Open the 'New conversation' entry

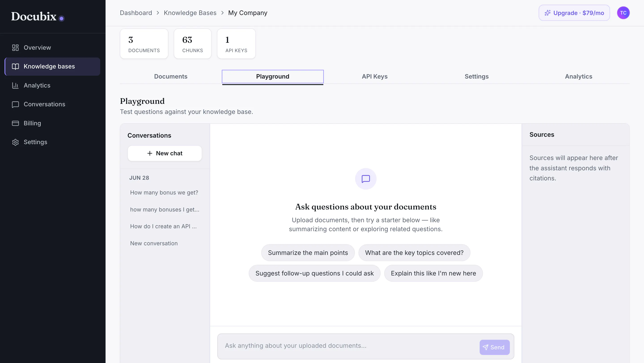click(x=165, y=243)
